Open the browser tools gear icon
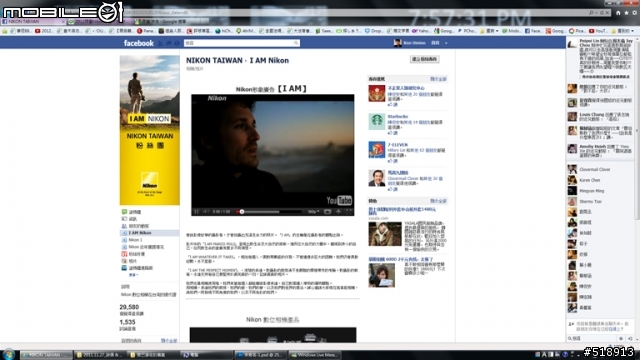The image size is (640, 360). 634,13
